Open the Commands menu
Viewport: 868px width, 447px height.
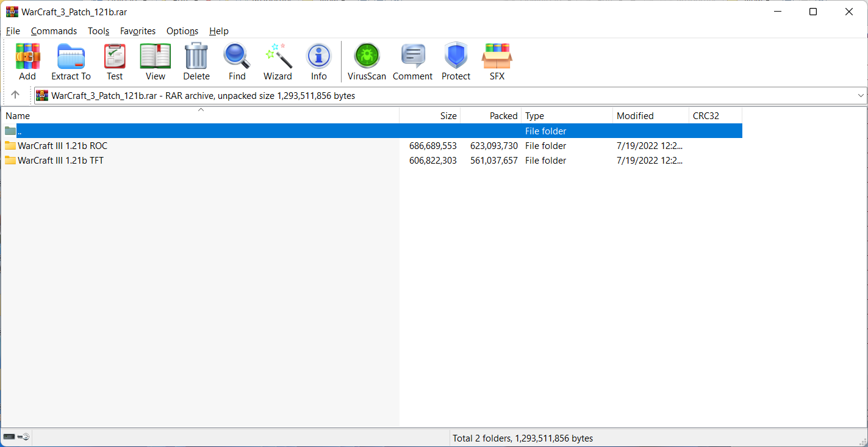pyautogui.click(x=54, y=31)
